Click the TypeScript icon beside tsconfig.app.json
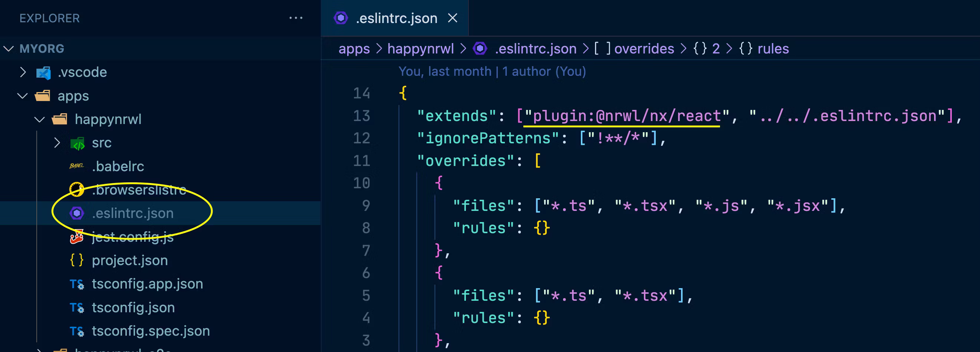The width and height of the screenshot is (980, 352). point(76,284)
